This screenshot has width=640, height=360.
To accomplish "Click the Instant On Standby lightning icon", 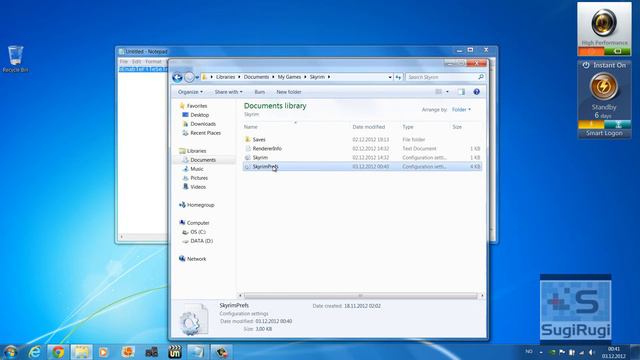I will [x=604, y=86].
